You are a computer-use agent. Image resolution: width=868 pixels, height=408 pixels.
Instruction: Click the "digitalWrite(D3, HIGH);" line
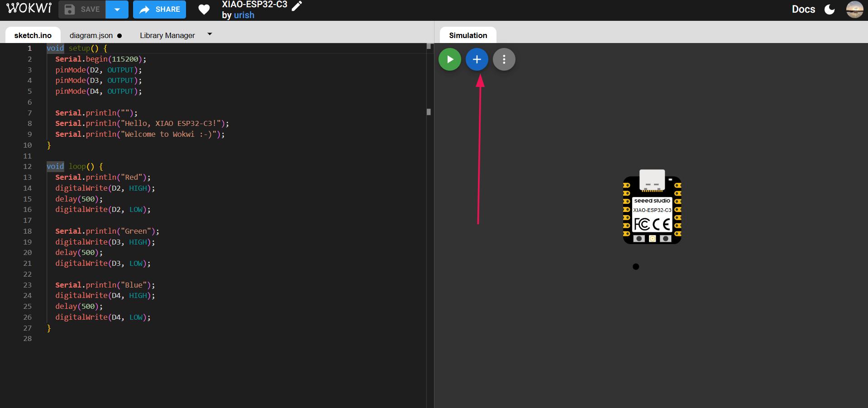click(105, 242)
